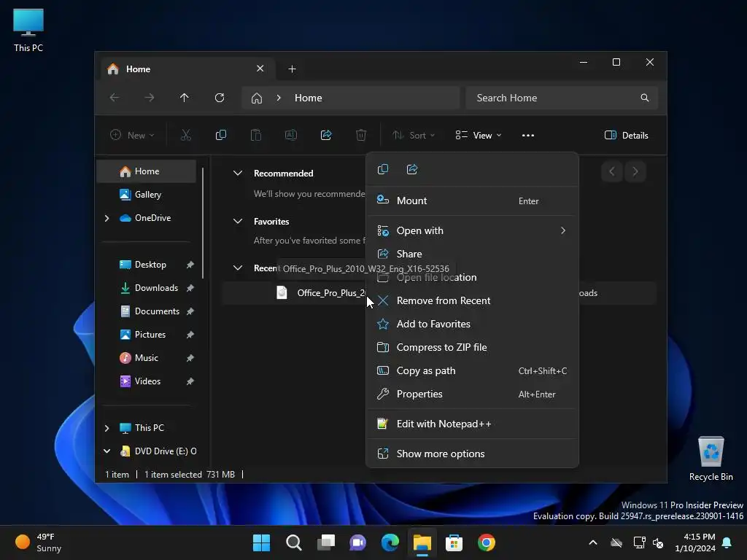Click the Refresh icon
The height and width of the screenshot is (560, 747).
pyautogui.click(x=220, y=98)
